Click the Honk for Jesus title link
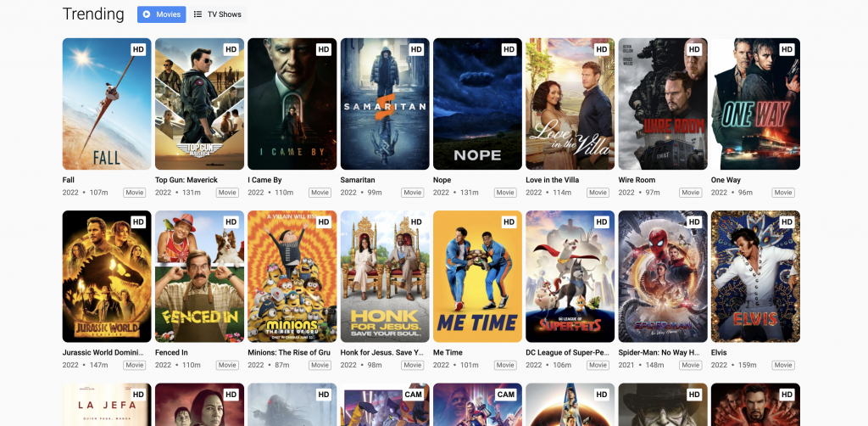This screenshot has width=868, height=426. coord(382,352)
